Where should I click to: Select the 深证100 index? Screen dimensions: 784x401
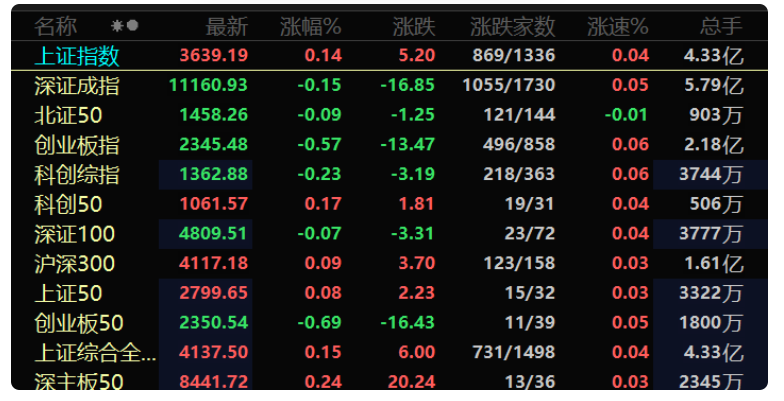click(x=389, y=234)
